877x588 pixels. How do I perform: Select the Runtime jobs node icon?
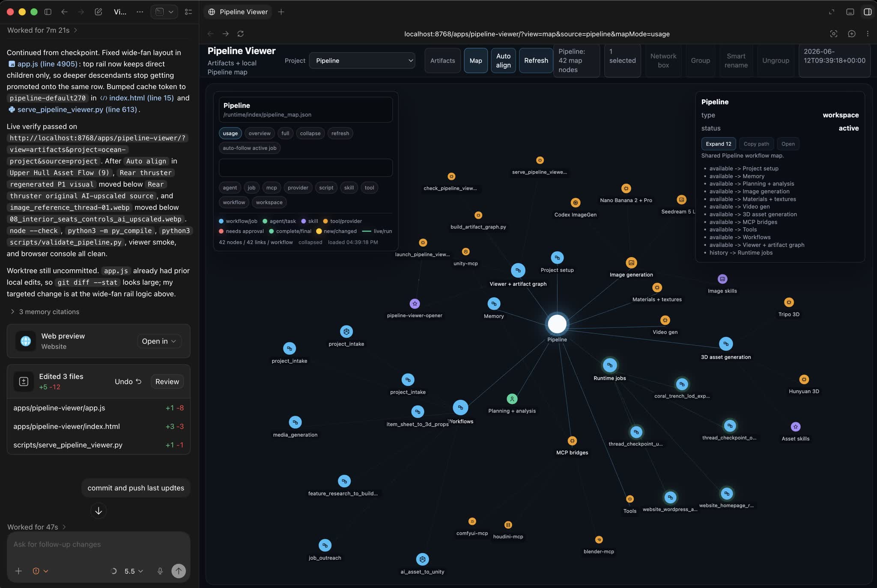pyautogui.click(x=609, y=365)
